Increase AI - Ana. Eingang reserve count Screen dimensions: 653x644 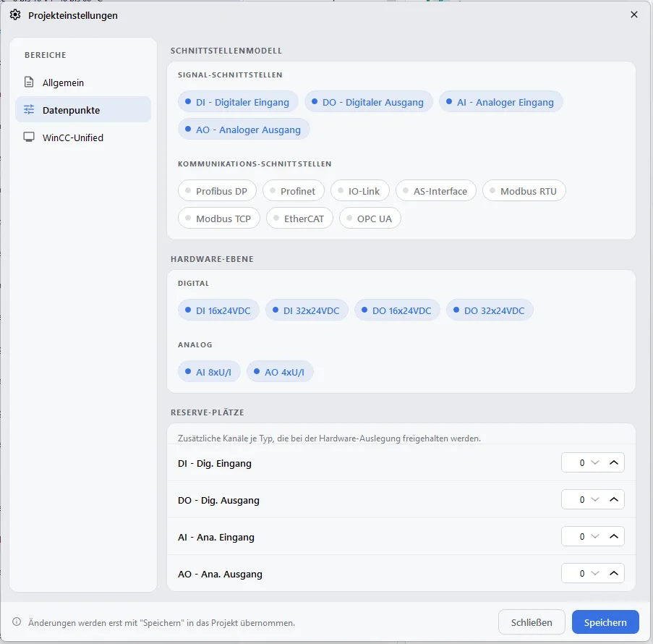(613, 536)
